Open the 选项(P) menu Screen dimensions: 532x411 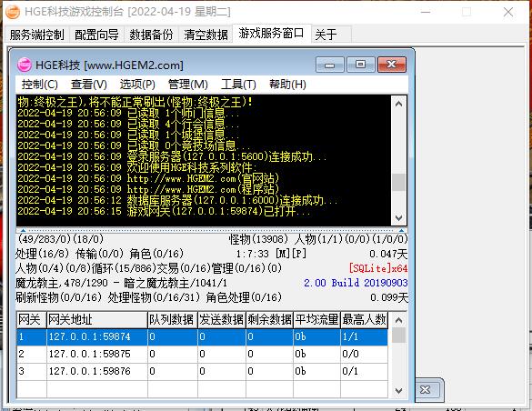pyautogui.click(x=137, y=85)
